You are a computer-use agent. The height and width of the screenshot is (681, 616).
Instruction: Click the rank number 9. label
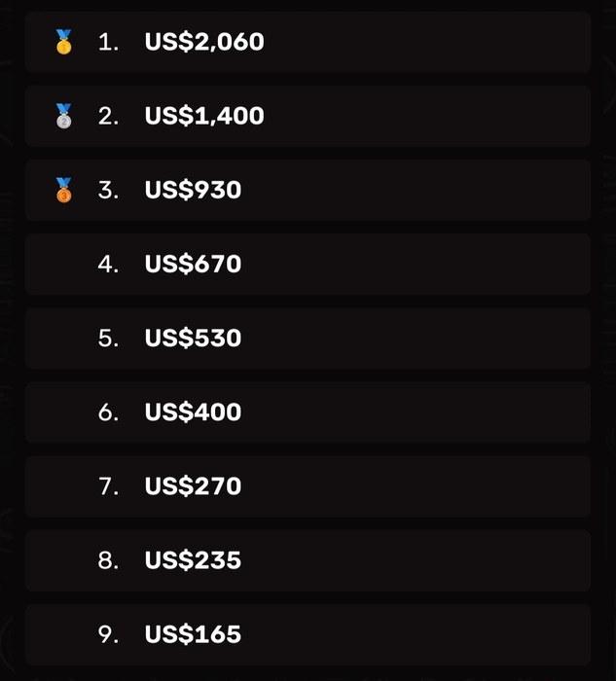click(108, 634)
